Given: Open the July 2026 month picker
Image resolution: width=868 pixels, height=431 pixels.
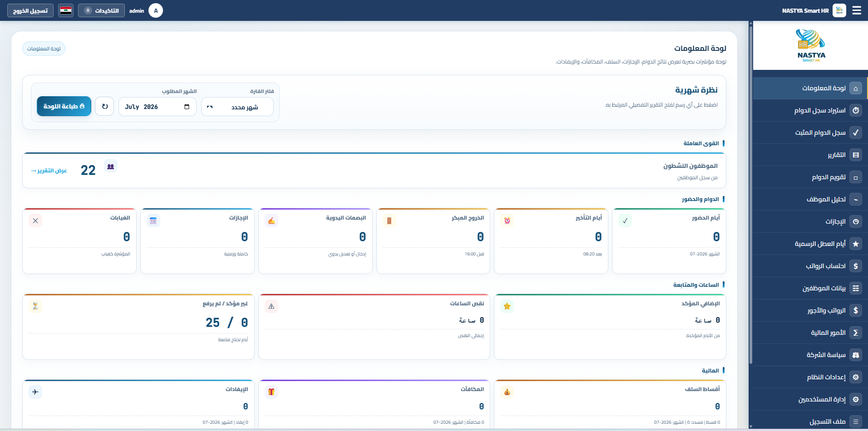Looking at the screenshot, I should [x=157, y=107].
